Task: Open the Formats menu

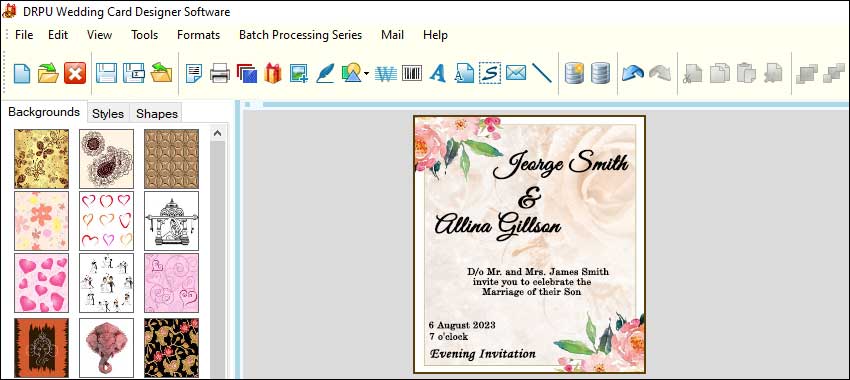Action: (198, 35)
